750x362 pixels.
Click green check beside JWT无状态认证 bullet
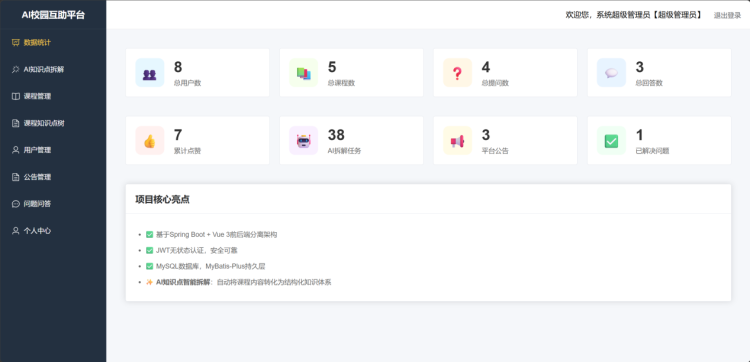pyautogui.click(x=150, y=250)
